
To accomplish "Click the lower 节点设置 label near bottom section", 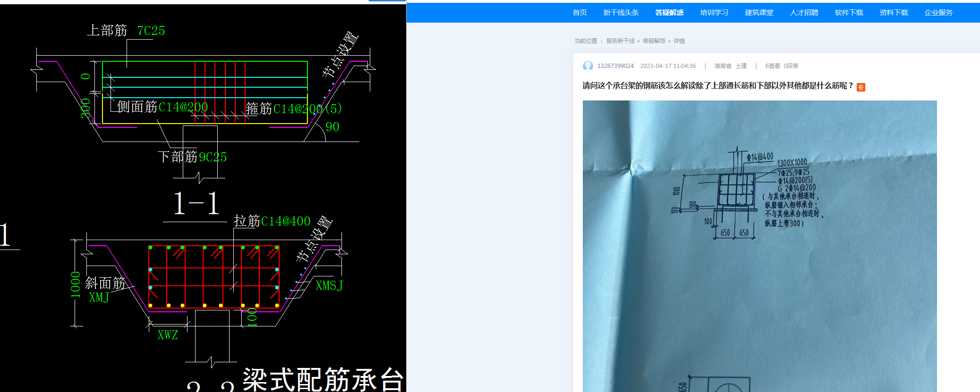I will tap(314, 239).
